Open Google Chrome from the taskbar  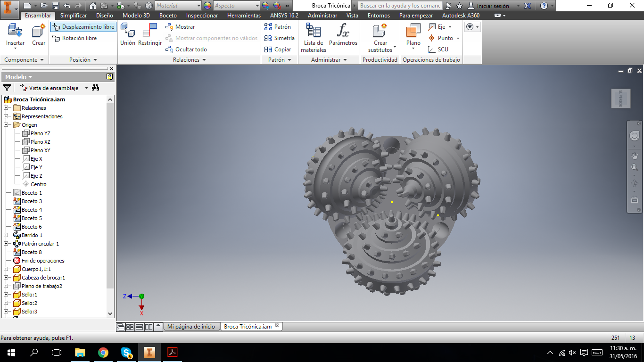[103, 352]
